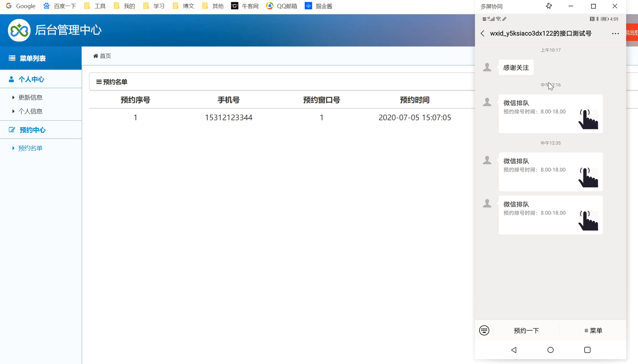The width and height of the screenshot is (638, 364).
Task: Tap the phone home circle button
Action: 551,350
